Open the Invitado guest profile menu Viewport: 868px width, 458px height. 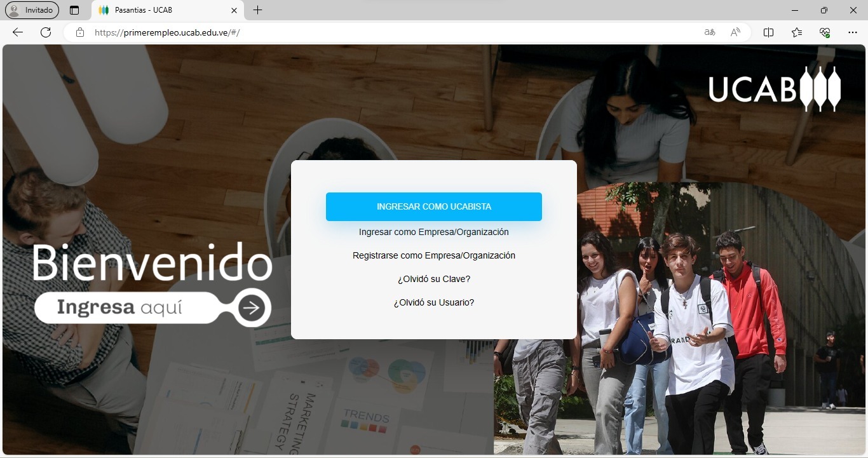[32, 10]
